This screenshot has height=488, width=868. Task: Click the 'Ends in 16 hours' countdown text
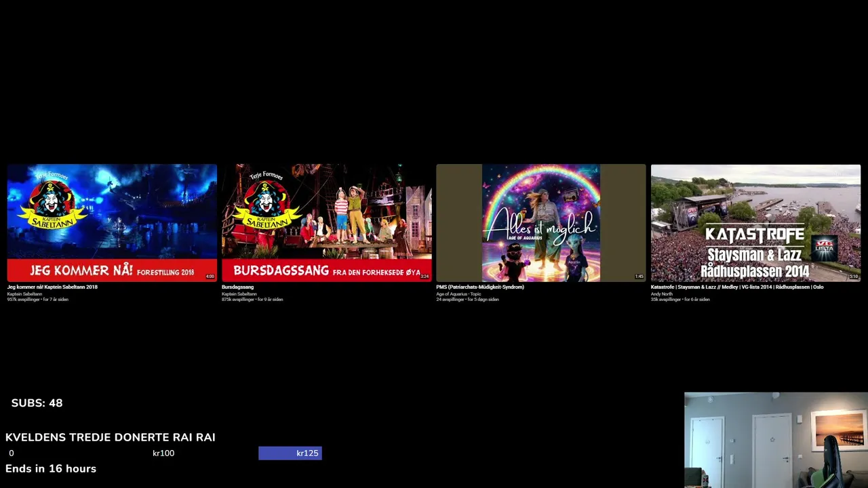[51, 469]
